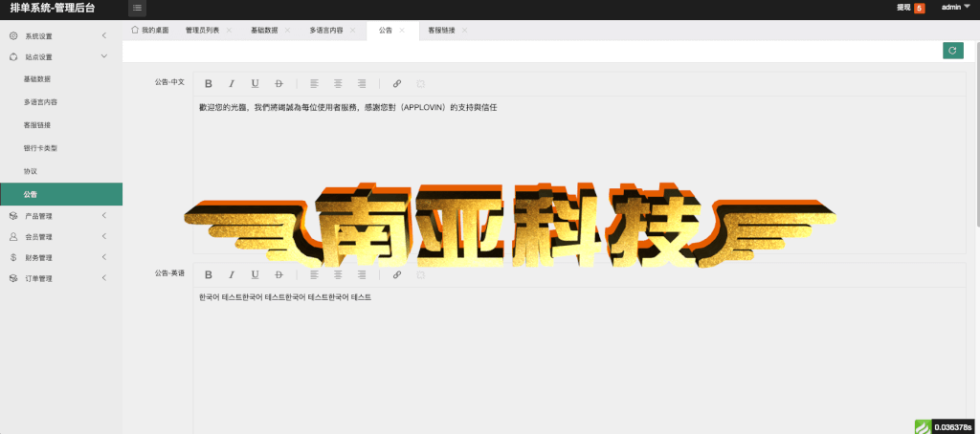The width and height of the screenshot is (980, 434).
Task: Click the 订单管理 box icon
Action: pyautogui.click(x=13, y=278)
